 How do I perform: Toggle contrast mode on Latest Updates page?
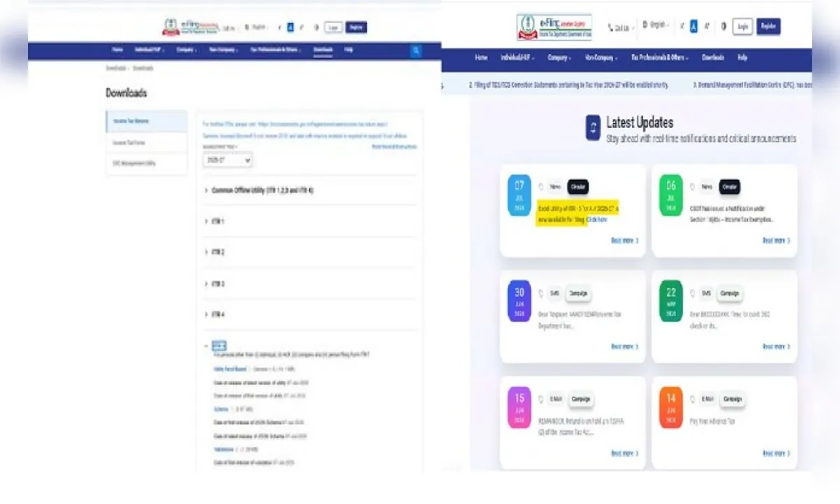pos(724,27)
